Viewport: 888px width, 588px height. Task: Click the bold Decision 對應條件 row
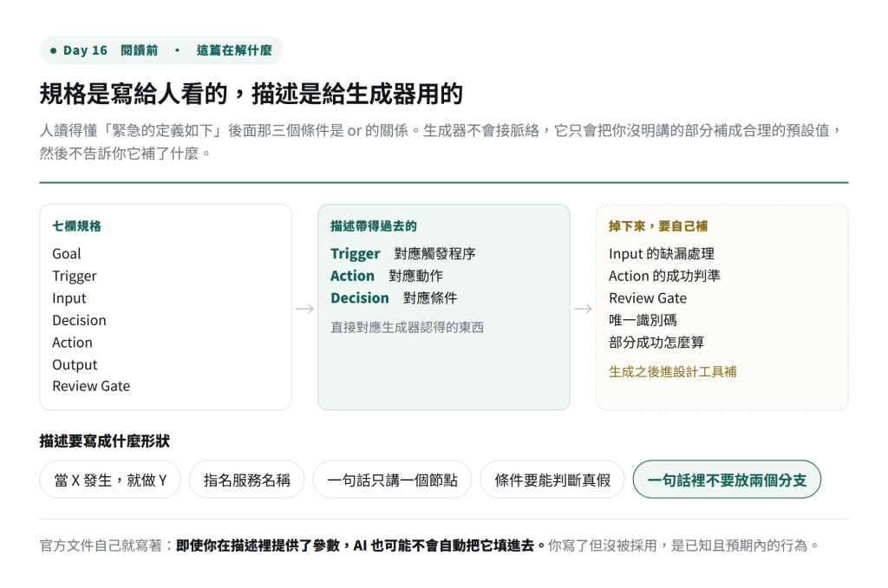[x=394, y=298]
